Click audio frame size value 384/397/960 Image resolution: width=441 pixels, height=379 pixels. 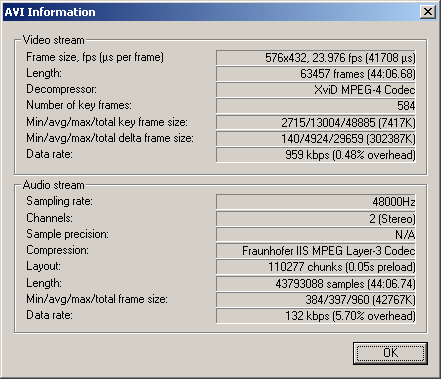(x=316, y=300)
